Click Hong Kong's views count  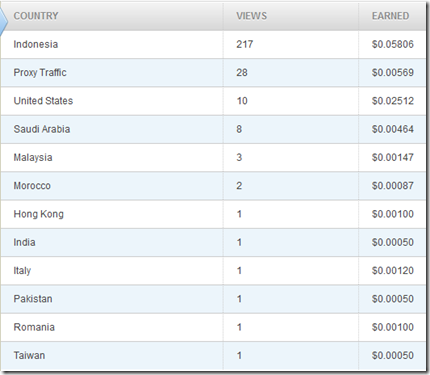pyautogui.click(x=239, y=214)
